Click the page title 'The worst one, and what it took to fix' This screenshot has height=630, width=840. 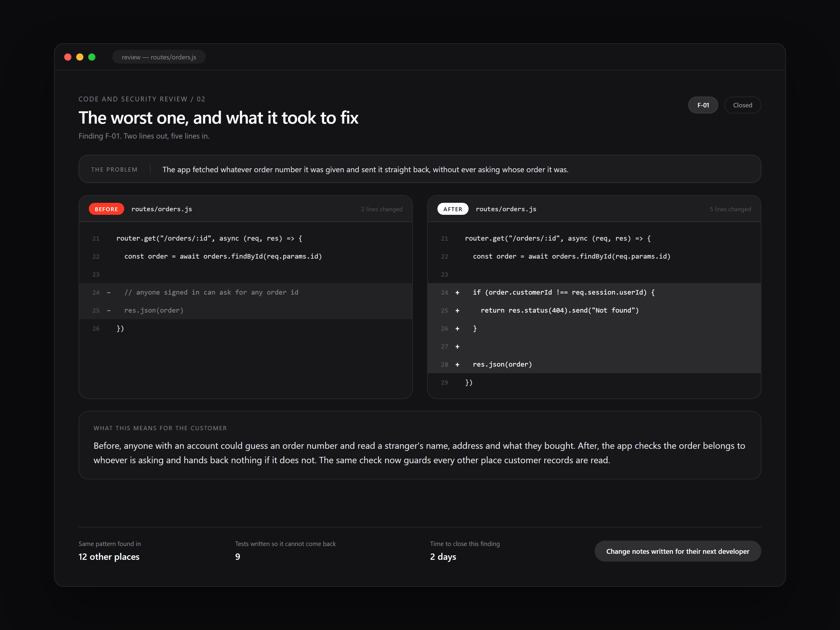(x=218, y=118)
